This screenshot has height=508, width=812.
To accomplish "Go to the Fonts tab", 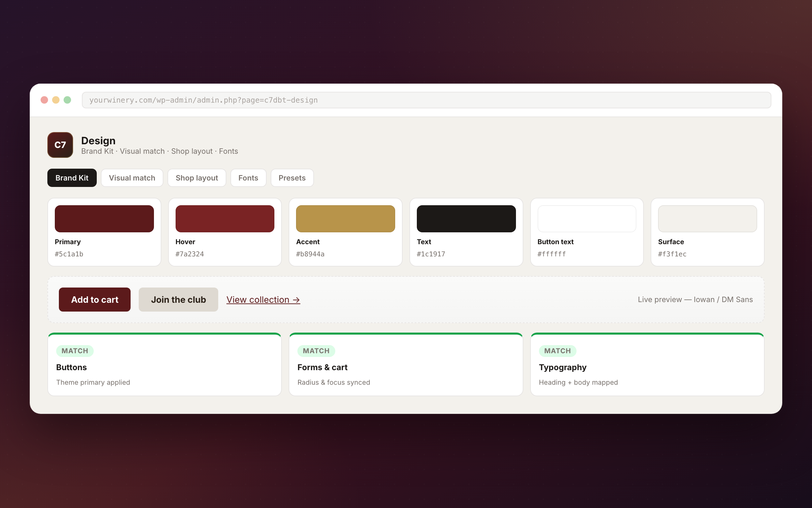I will click(x=248, y=178).
